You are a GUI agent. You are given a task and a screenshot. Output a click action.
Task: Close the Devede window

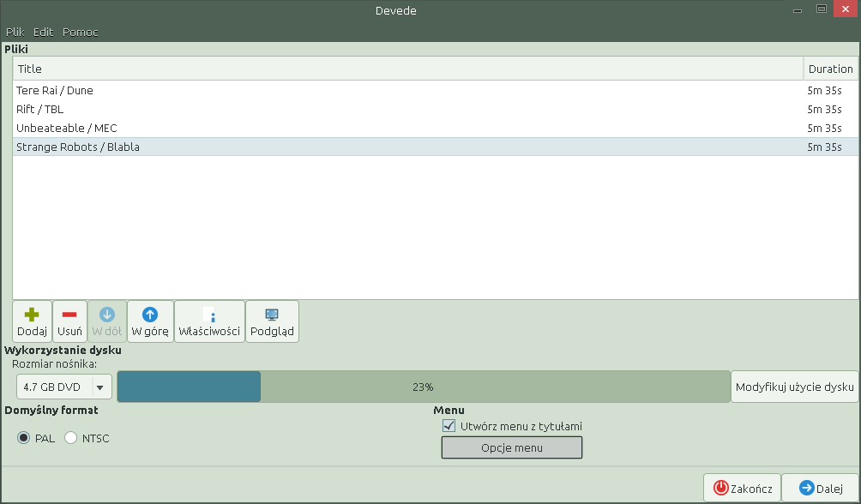pos(846,9)
